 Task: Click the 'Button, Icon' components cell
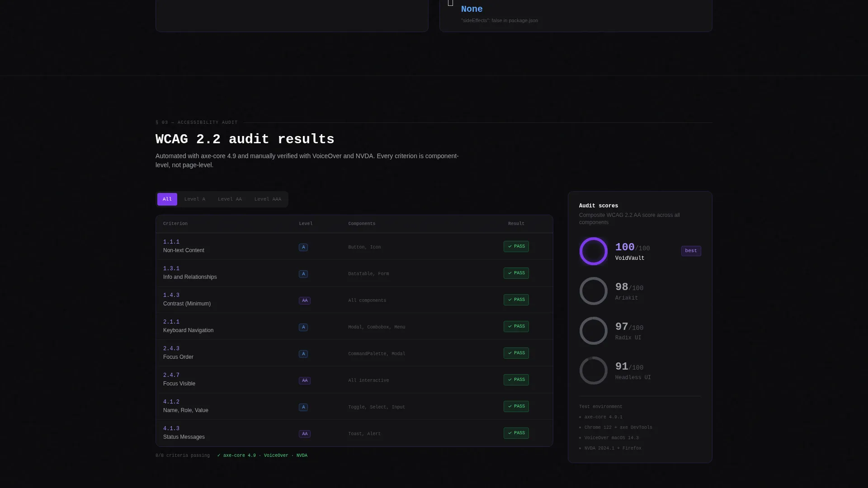364,248
